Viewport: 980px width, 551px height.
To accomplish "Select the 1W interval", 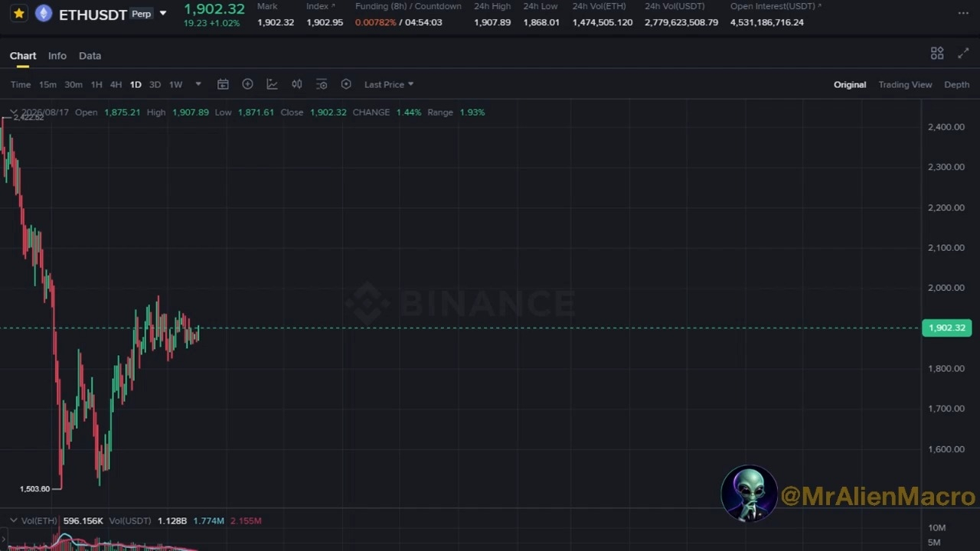I will click(x=175, y=84).
